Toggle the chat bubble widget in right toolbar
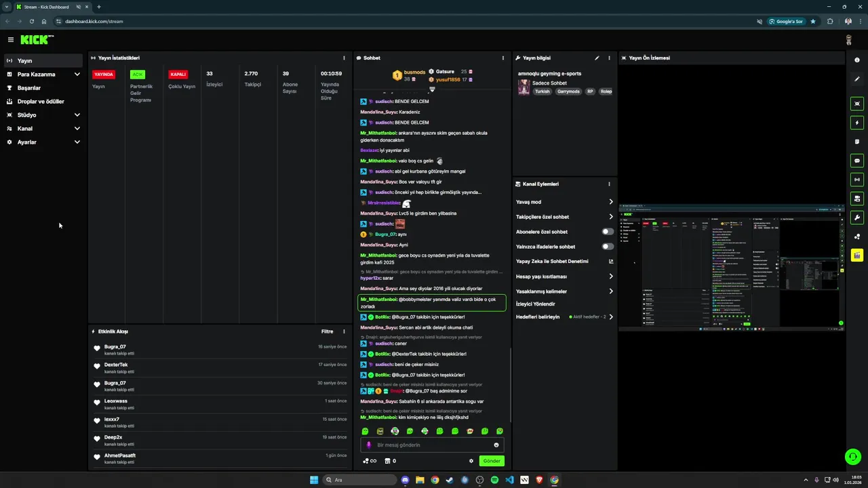The height and width of the screenshot is (488, 868). pos(857,161)
